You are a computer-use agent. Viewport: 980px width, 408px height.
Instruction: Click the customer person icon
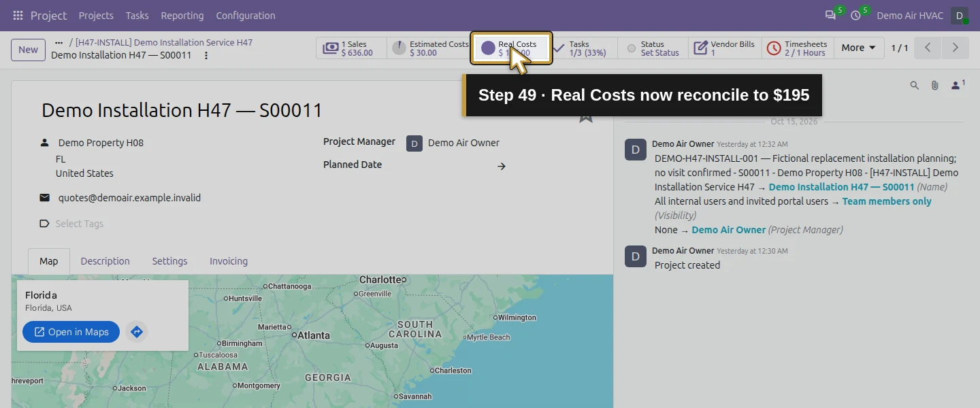[44, 143]
